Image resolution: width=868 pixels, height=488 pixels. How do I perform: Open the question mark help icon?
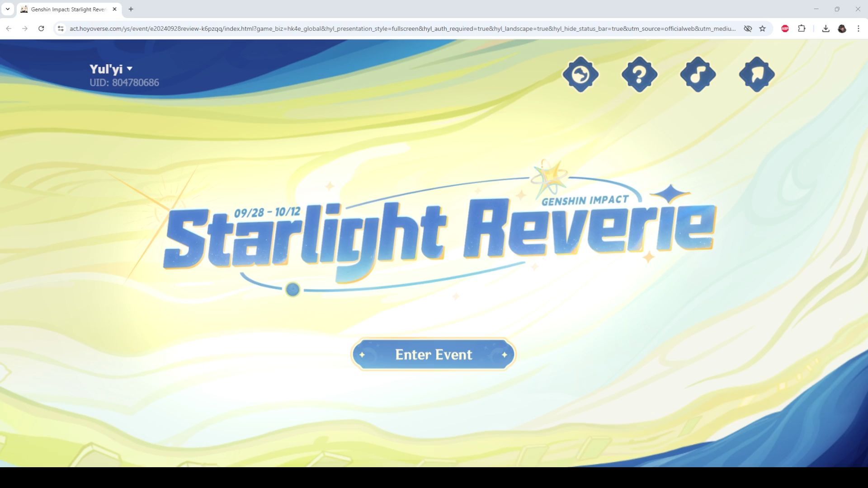click(x=639, y=75)
